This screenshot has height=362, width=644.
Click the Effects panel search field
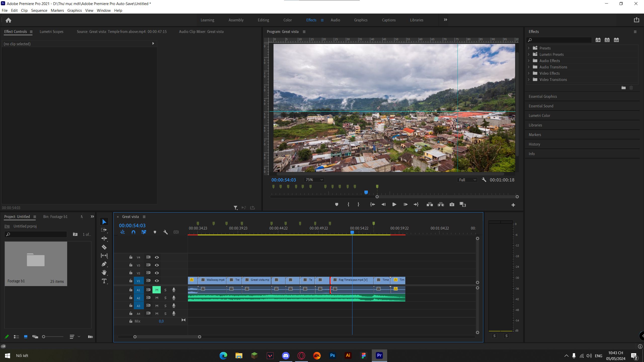[559, 40]
